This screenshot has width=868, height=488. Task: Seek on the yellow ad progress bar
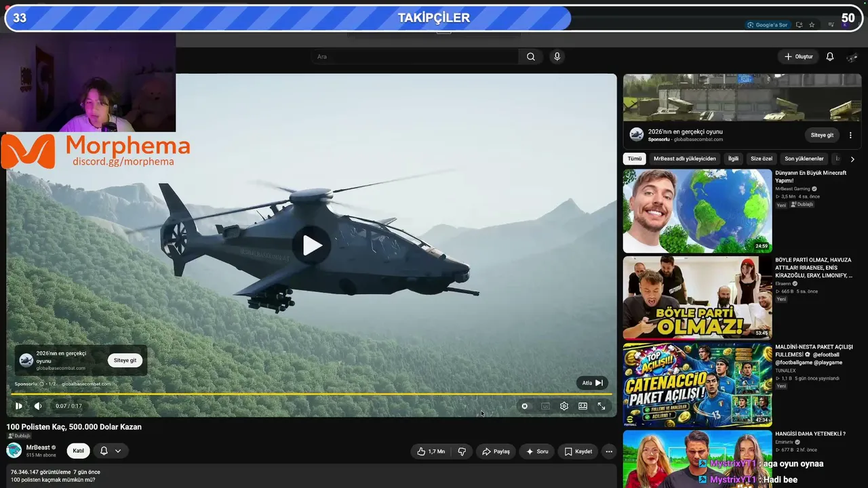coord(312,394)
